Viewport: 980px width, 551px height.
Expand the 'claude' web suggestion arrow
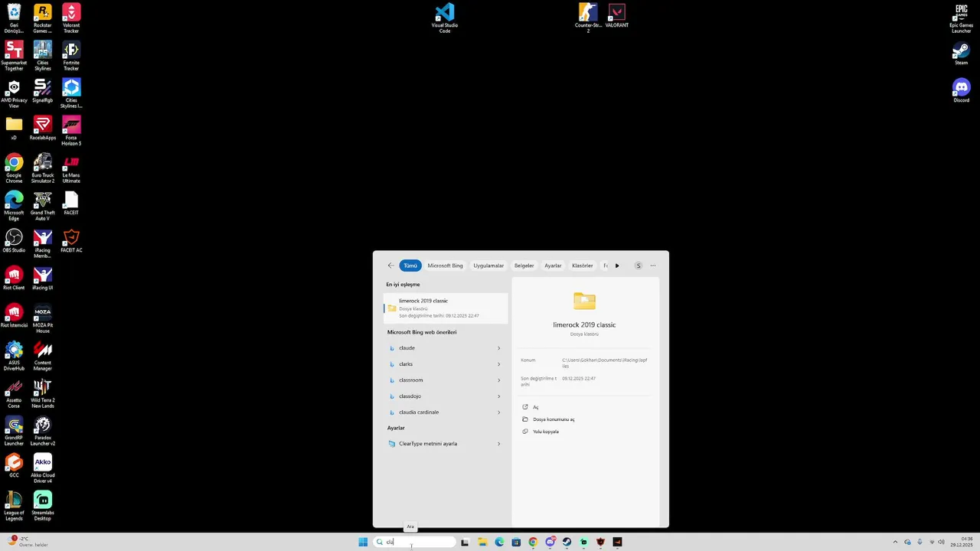(499, 348)
